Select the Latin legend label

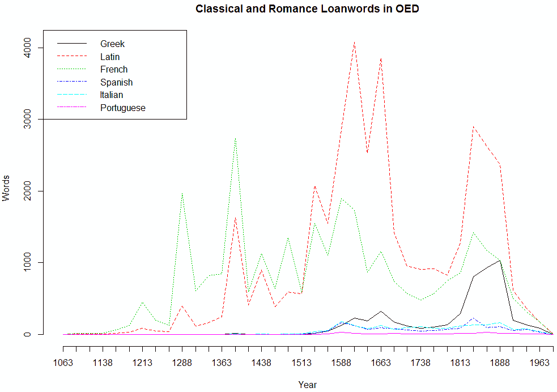coord(110,57)
